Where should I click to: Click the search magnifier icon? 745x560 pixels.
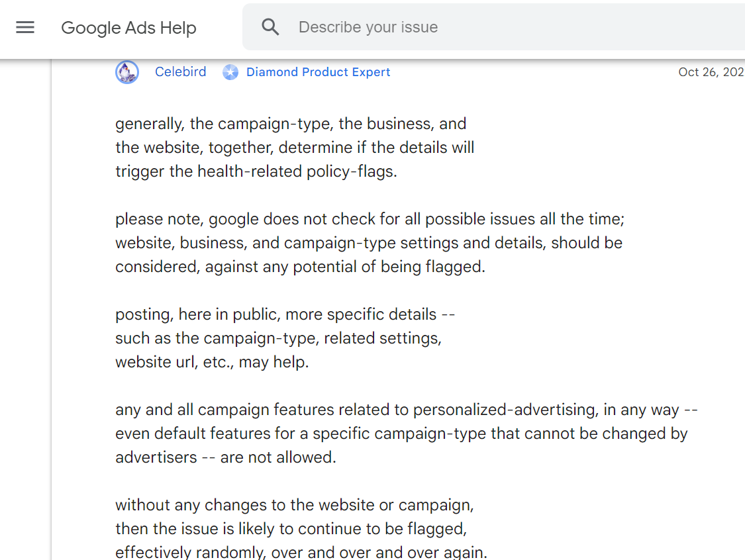(270, 27)
